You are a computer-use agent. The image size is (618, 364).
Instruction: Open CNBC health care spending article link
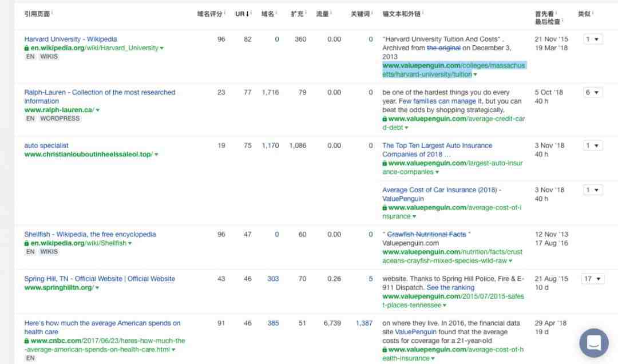tap(102, 327)
